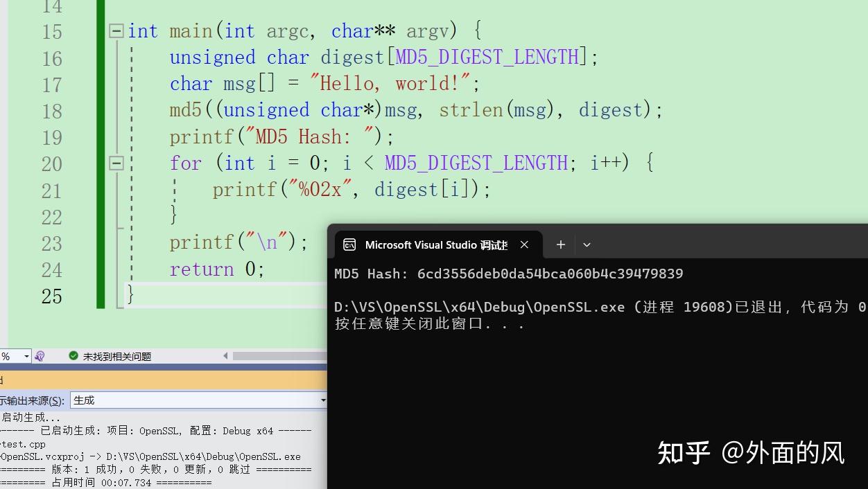Click line number 17 in the gutter
This screenshot has height=489, width=868.
tap(52, 85)
